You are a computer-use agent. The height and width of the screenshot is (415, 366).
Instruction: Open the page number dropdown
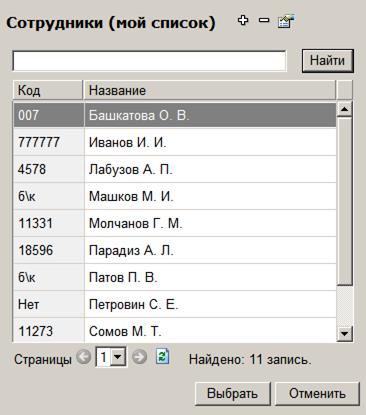pyautogui.click(x=117, y=358)
